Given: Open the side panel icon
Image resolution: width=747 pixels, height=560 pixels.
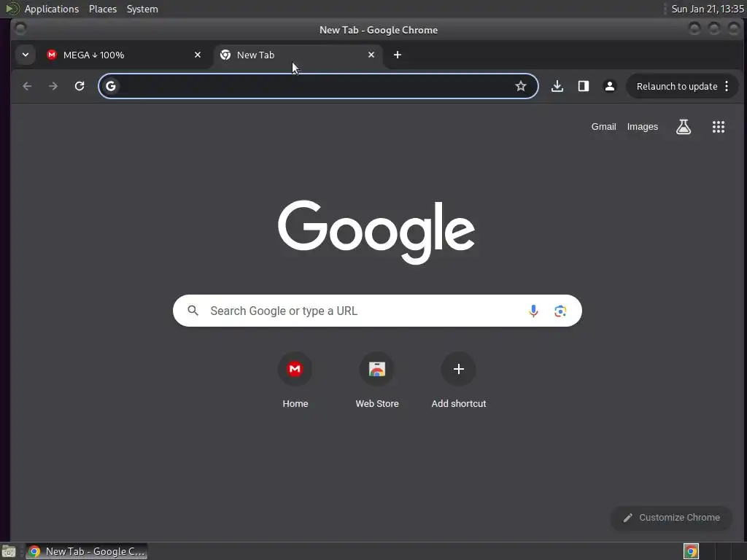Looking at the screenshot, I should [x=583, y=86].
